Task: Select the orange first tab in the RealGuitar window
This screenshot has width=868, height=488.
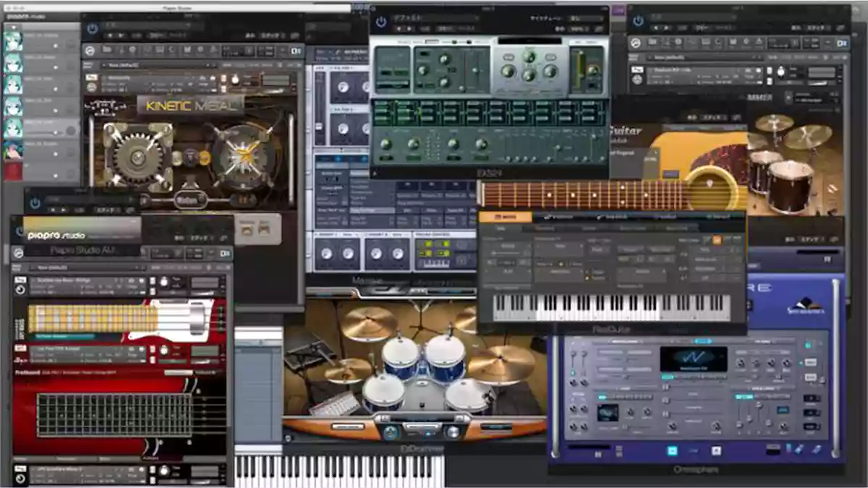Action: 505,216
